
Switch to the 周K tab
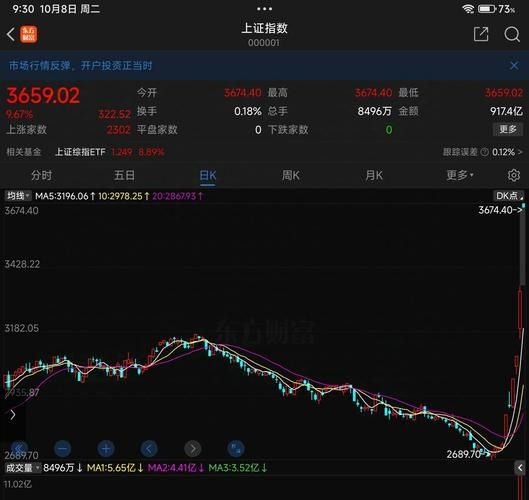(x=291, y=175)
